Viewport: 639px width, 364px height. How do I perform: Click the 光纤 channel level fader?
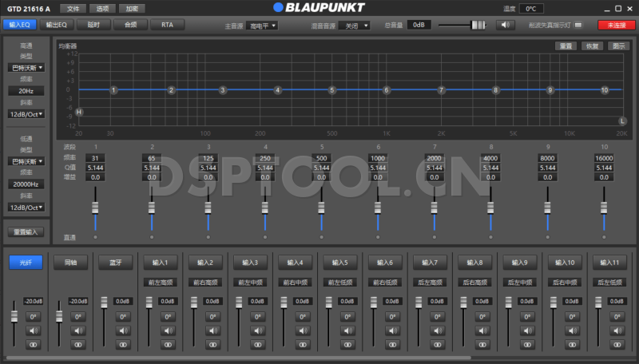point(14,324)
